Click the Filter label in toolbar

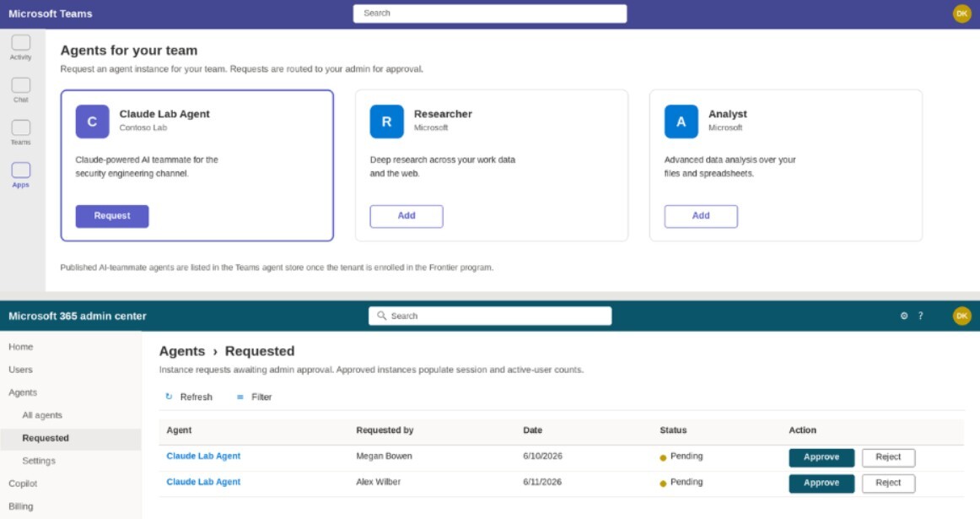click(x=261, y=397)
